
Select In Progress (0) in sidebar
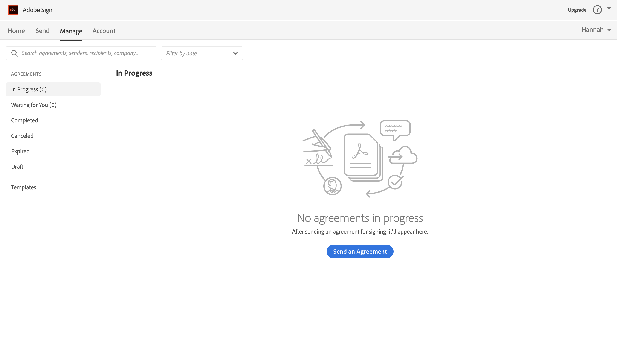click(x=29, y=89)
